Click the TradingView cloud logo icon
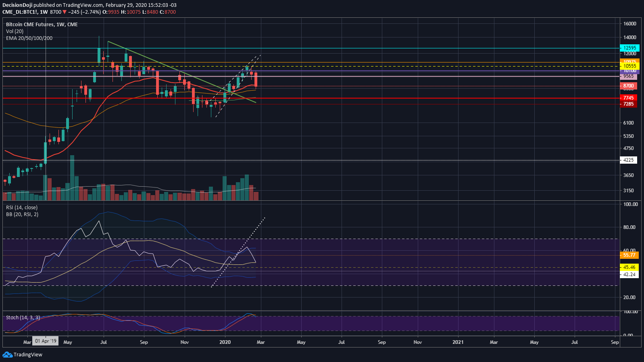 [7, 354]
